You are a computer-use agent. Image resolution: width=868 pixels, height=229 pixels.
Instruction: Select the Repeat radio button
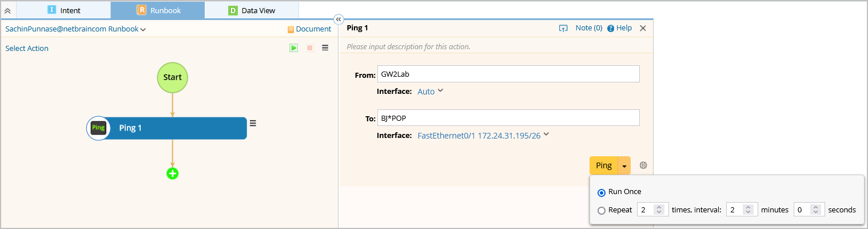pos(601,210)
